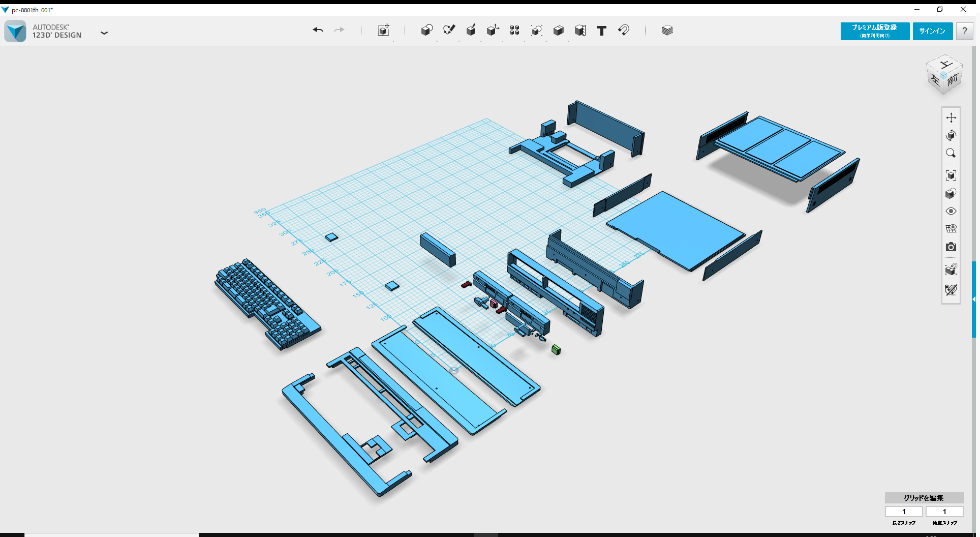Toggle sketch visibility at sidebar bottom
This screenshot has height=537, width=980.
[952, 290]
